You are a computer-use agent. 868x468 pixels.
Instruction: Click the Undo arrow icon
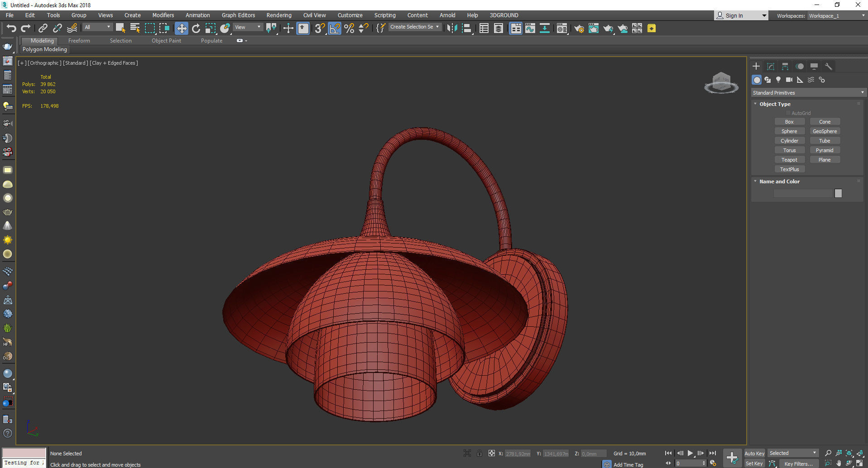11,28
